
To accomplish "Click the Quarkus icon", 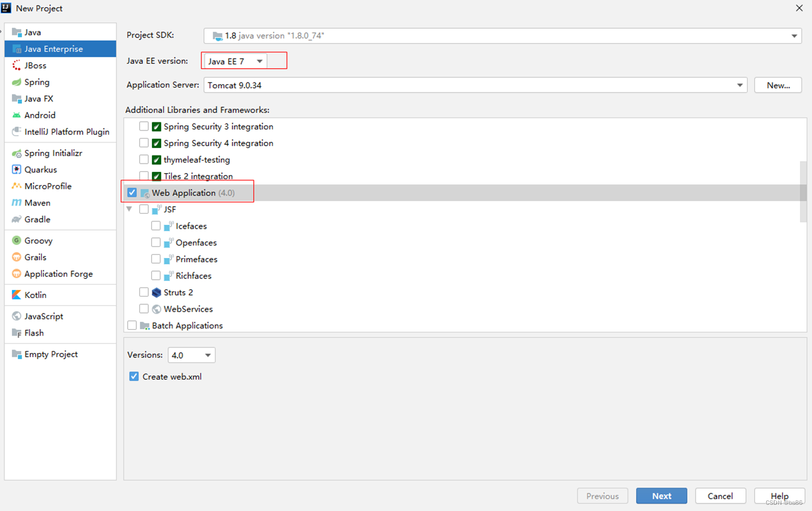I will pyautogui.click(x=17, y=169).
